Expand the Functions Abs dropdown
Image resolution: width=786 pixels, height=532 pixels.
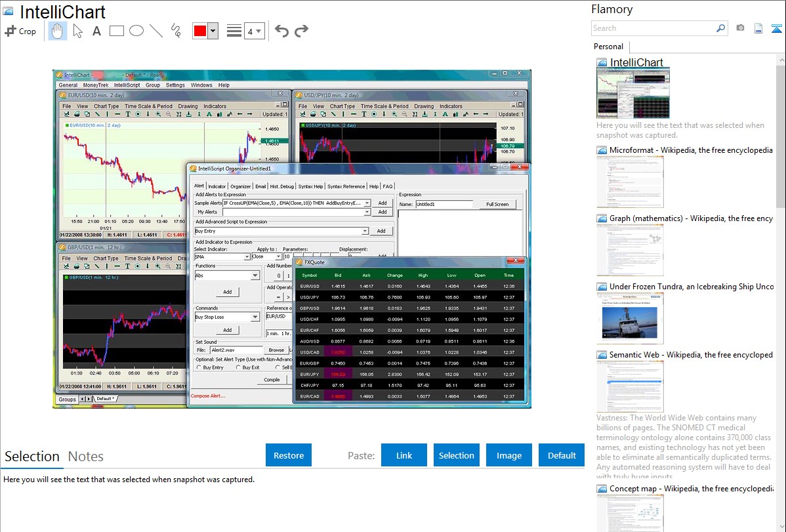click(255, 276)
